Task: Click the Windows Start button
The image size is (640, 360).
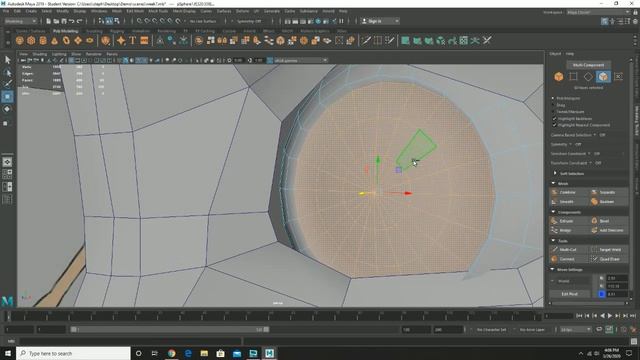Action: [8, 353]
